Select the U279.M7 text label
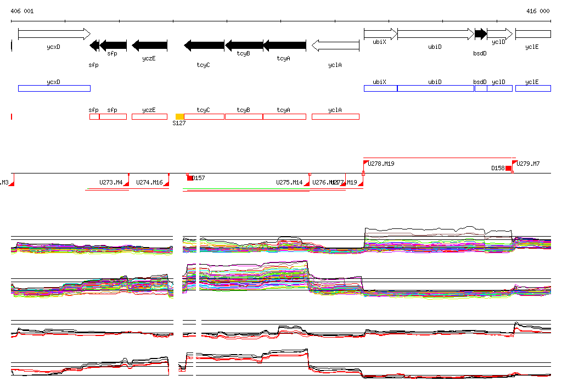 pyautogui.click(x=528, y=164)
